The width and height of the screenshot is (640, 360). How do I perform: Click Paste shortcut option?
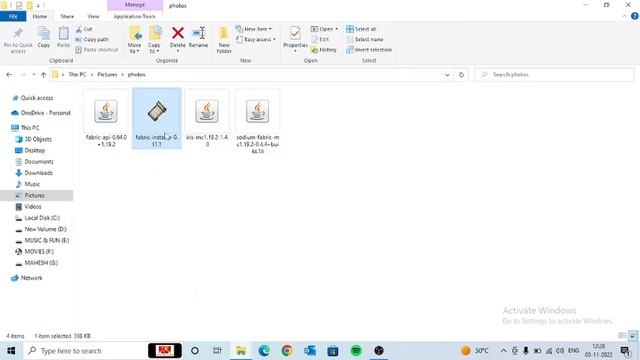pos(97,50)
